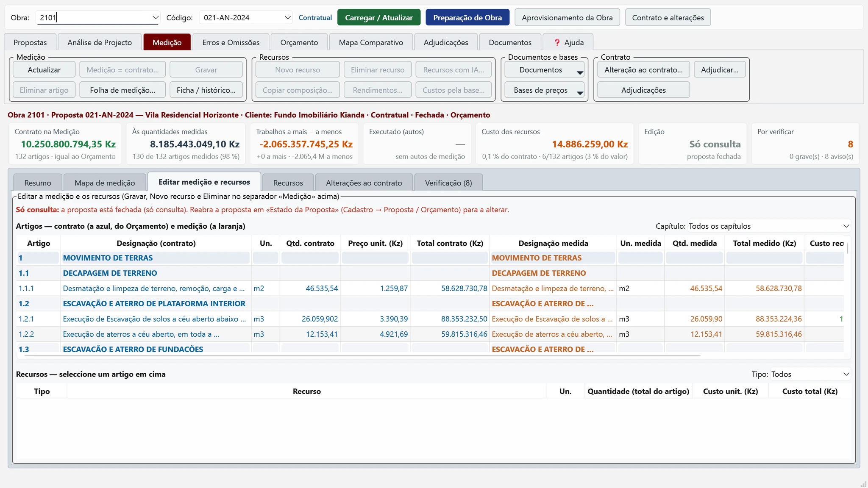Open Preparação de Obra

[467, 18]
